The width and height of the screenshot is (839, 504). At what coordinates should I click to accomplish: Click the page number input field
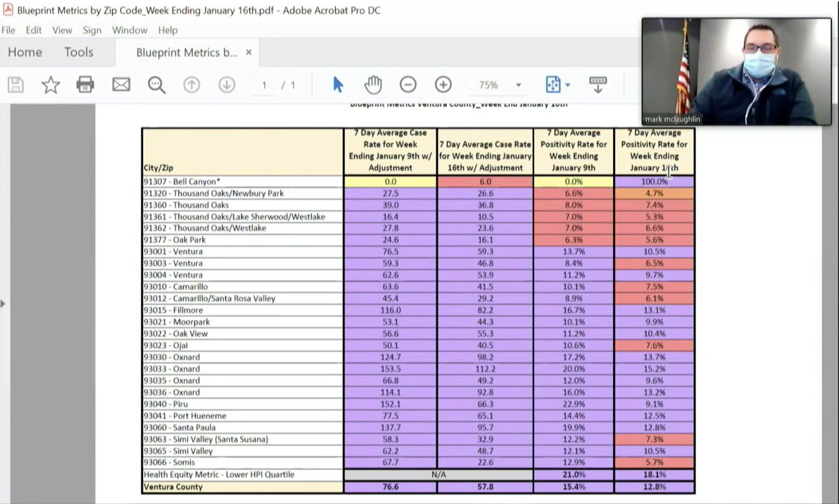pos(263,84)
